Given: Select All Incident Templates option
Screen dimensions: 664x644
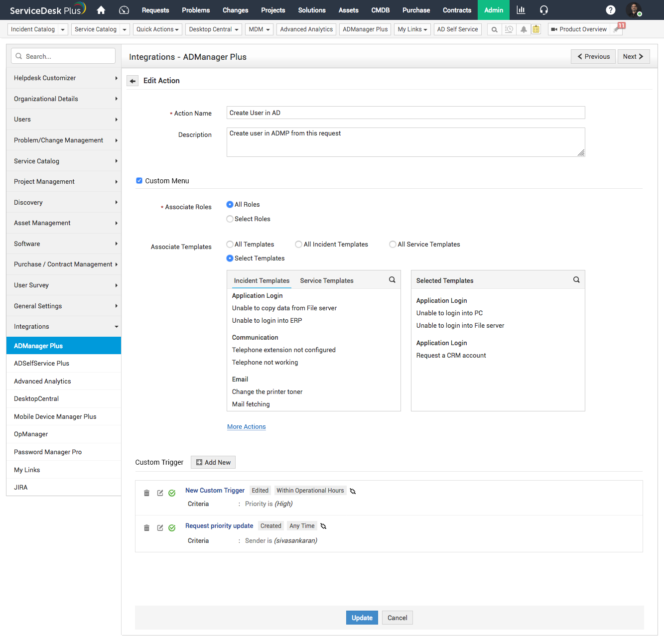Looking at the screenshot, I should coord(298,245).
